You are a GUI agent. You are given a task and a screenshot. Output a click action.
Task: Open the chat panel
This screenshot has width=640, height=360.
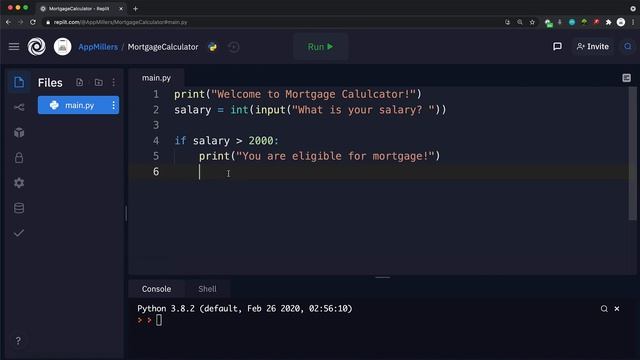click(557, 47)
